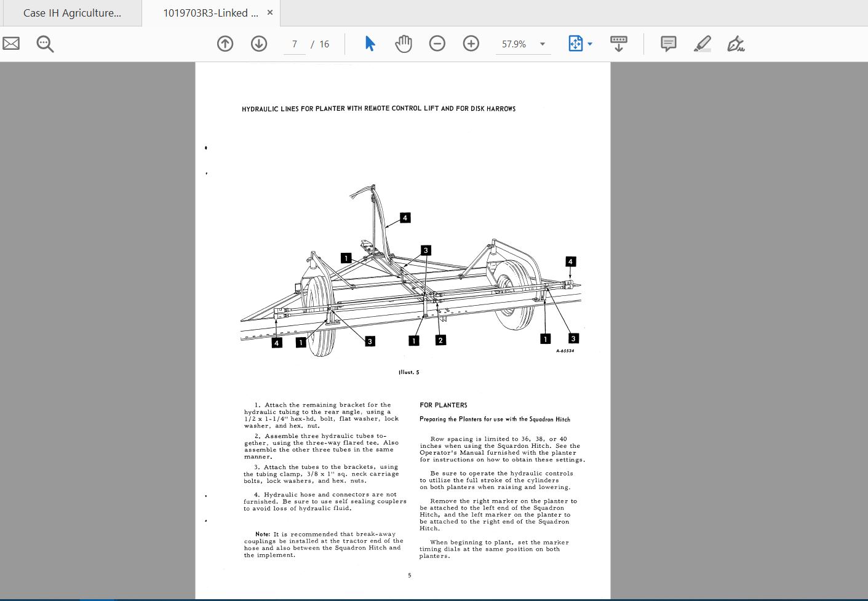
Task: Zoom out with the minus button
Action: point(437,44)
